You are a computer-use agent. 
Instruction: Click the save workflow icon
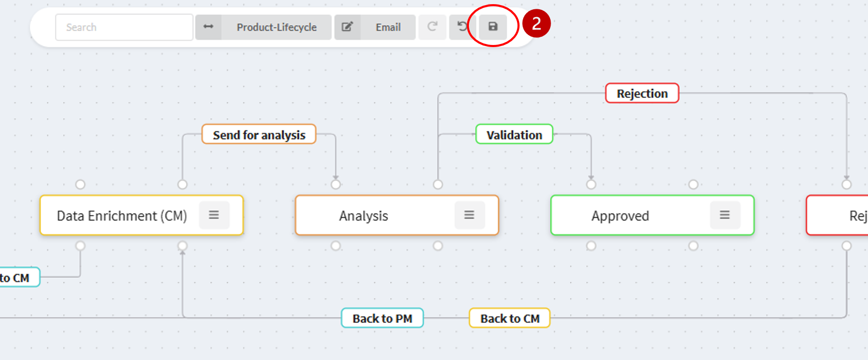(x=493, y=27)
